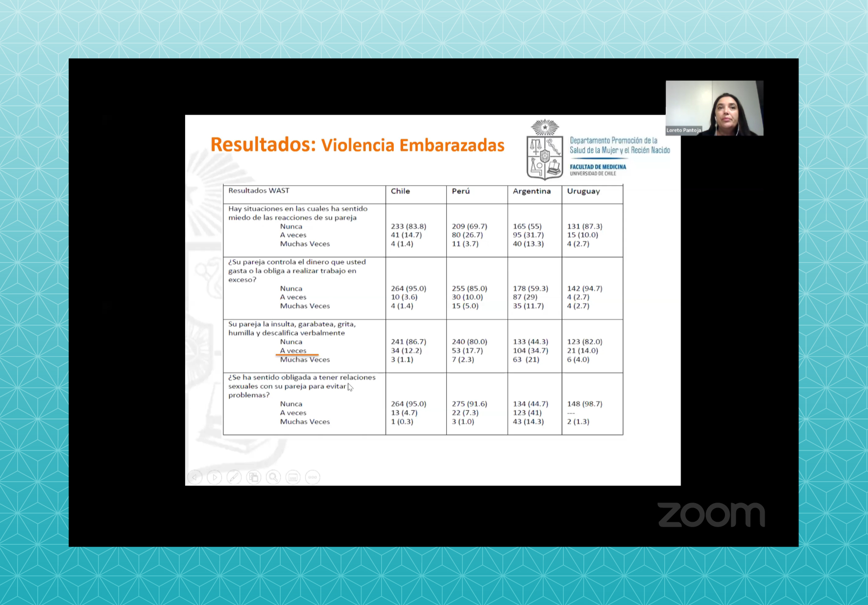The height and width of the screenshot is (605, 868).
Task: Click the value 209 (69.7)
Action: (x=469, y=226)
